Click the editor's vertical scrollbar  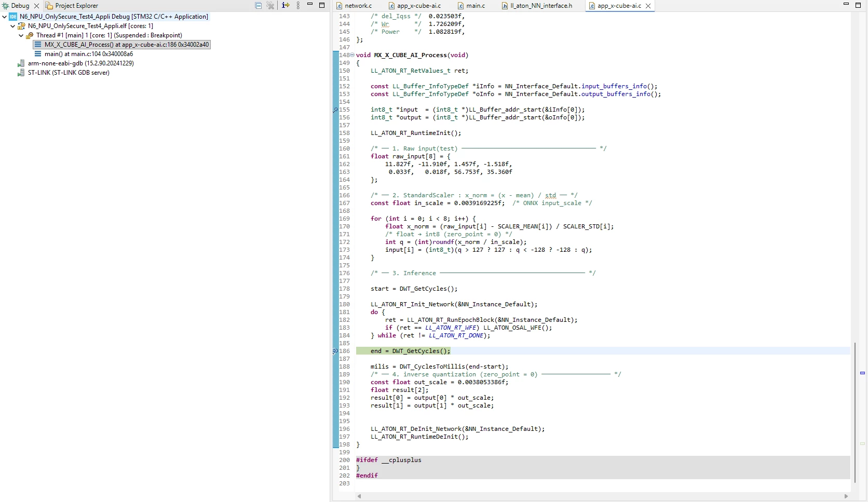click(x=855, y=412)
